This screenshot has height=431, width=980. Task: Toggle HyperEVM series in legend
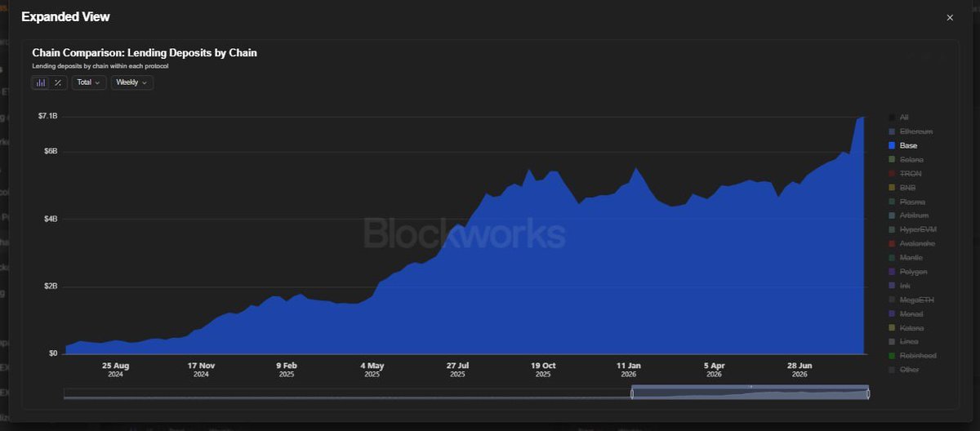click(911, 229)
